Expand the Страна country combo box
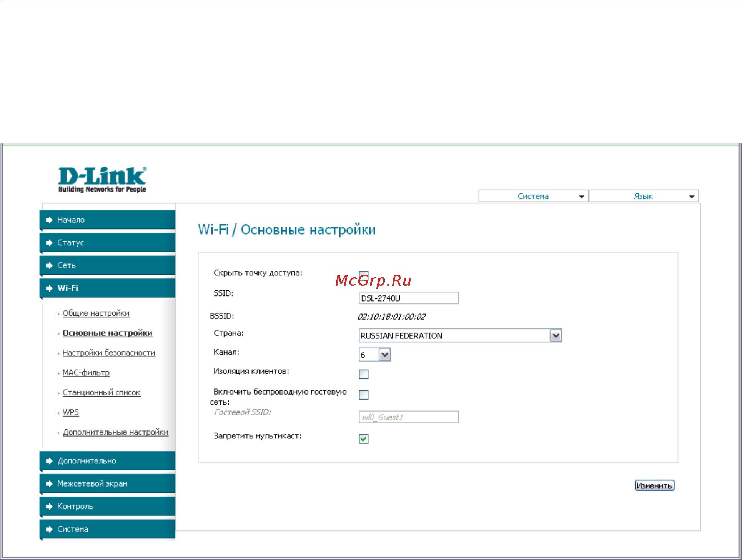 coord(460,335)
